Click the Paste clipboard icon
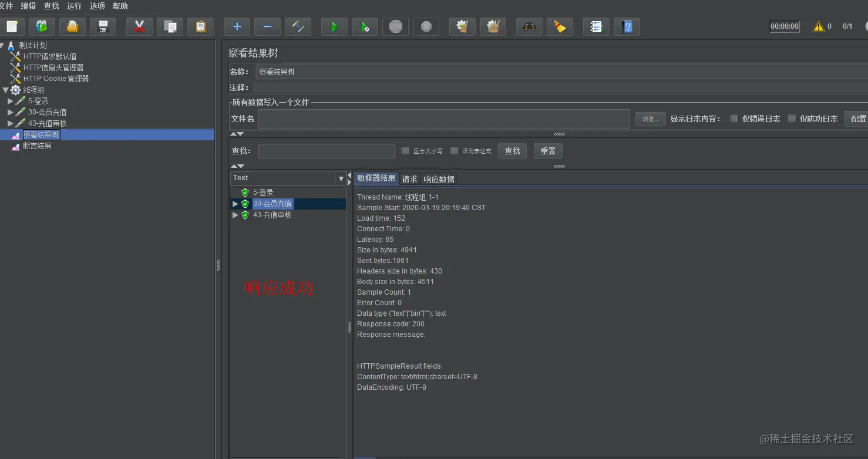The height and width of the screenshot is (459, 868). click(x=200, y=26)
